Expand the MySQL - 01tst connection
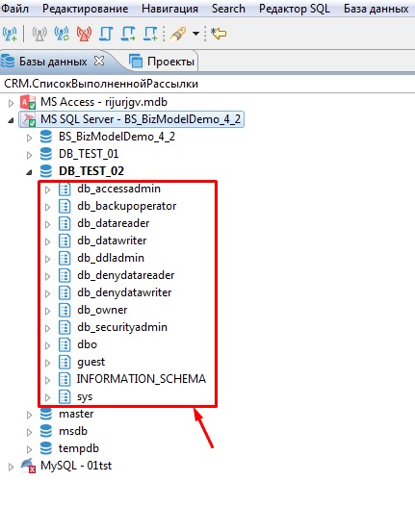Image resolution: width=415 pixels, height=532 pixels. 11,467
